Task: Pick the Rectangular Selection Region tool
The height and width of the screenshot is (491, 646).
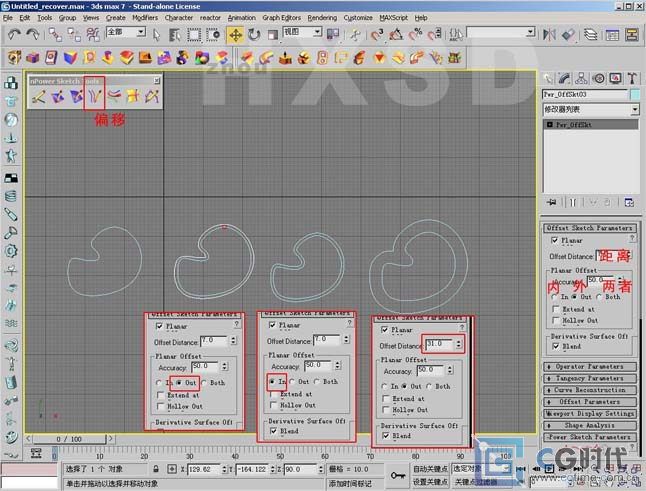Action: (x=194, y=35)
